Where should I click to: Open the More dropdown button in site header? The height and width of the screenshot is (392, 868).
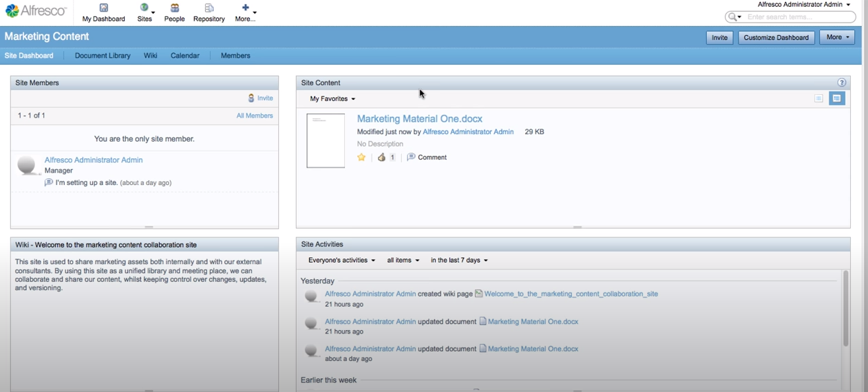click(837, 37)
